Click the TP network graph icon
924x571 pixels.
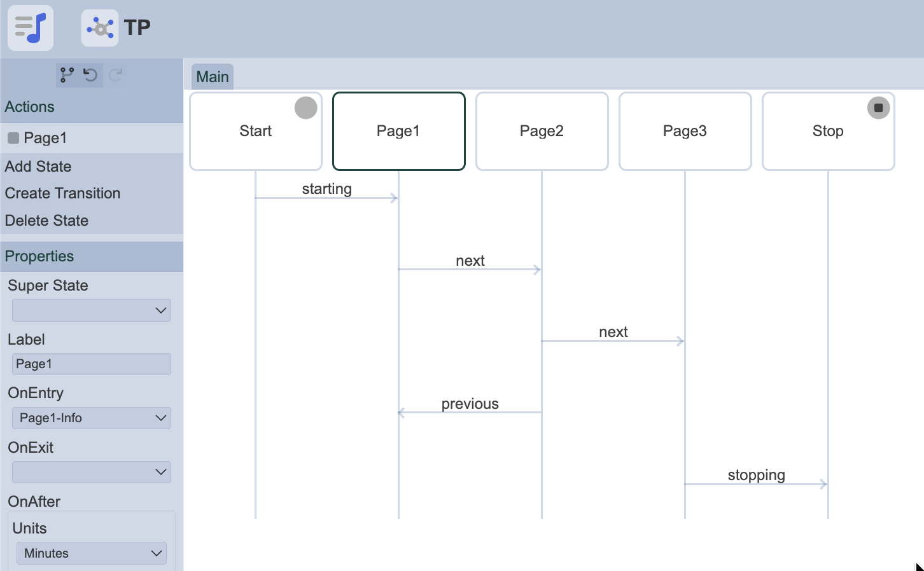tap(100, 28)
